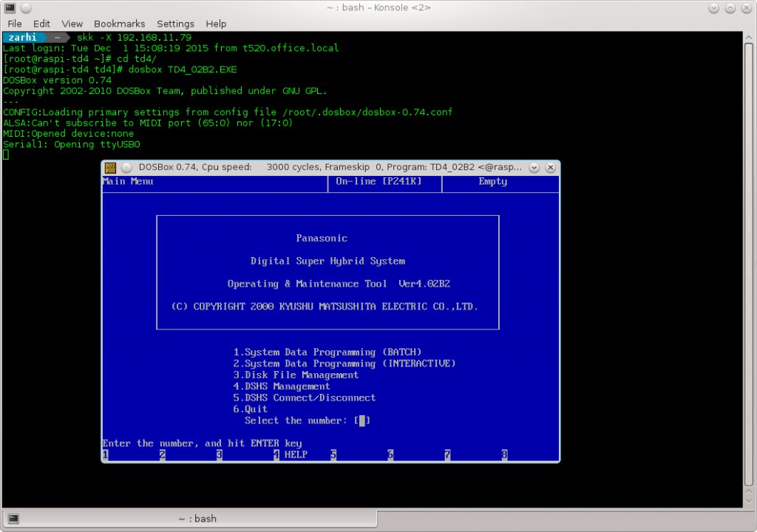The width and height of the screenshot is (757, 532).
Task: Click the 'Serial1: Opening ttyUSB0' line
Action: [72, 144]
